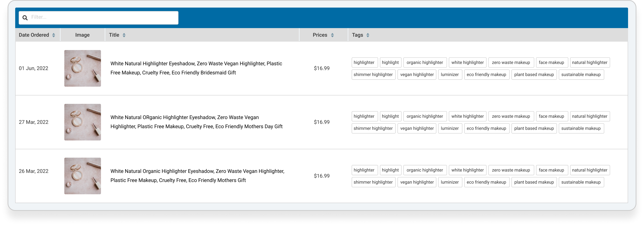Click 'white highlighter' tag in 27 Mar row
Image resolution: width=644 pixels, height=226 pixels.
point(467,116)
